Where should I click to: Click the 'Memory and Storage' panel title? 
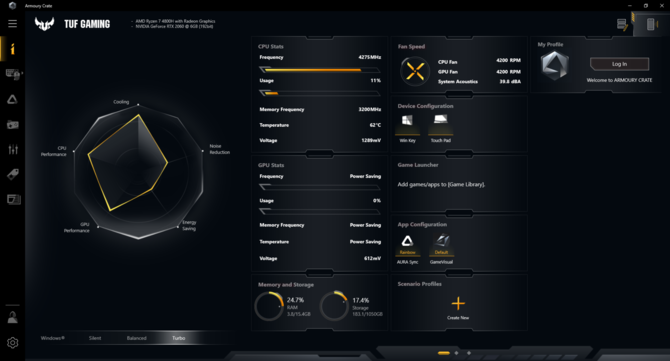point(286,285)
